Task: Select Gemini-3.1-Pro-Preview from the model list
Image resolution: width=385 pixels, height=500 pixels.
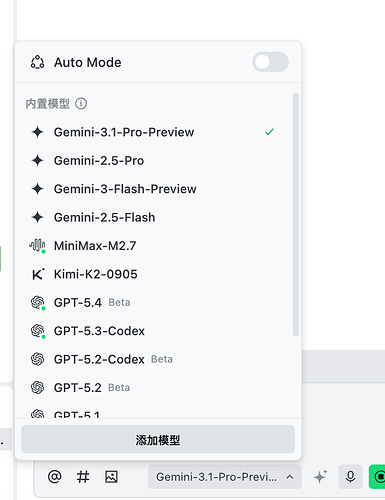Action: tap(155, 132)
